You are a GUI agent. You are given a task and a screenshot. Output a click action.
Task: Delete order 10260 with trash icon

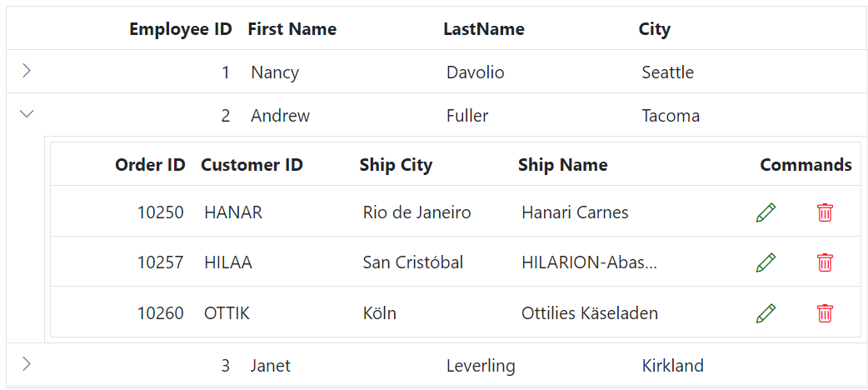click(x=825, y=313)
